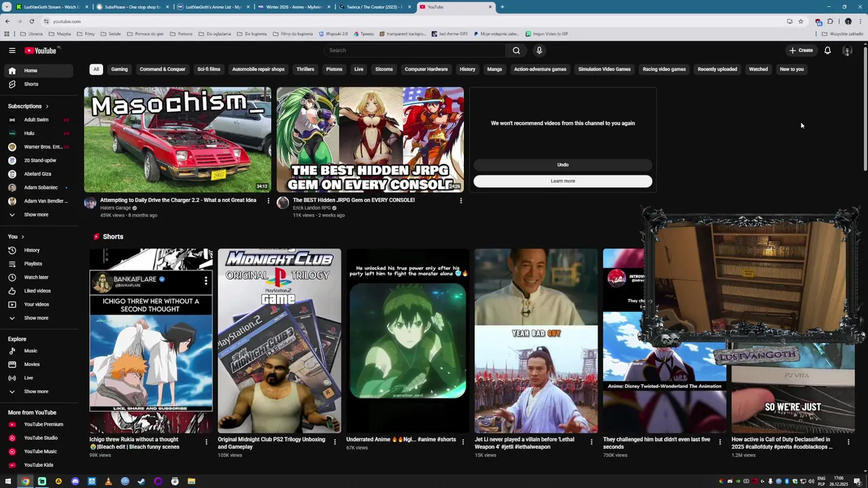
Task: Click the Learn more button
Action: coord(563,181)
